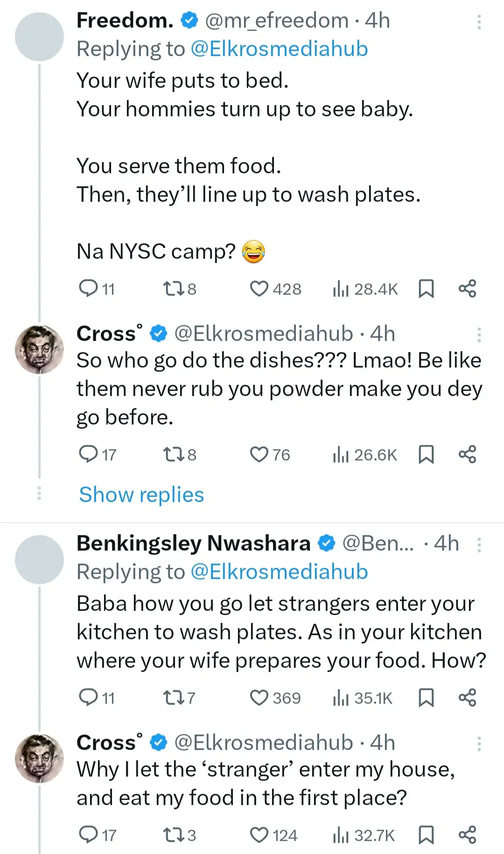
Task: Open more options on Cross's 'stranger' tweet
Action: point(479,744)
